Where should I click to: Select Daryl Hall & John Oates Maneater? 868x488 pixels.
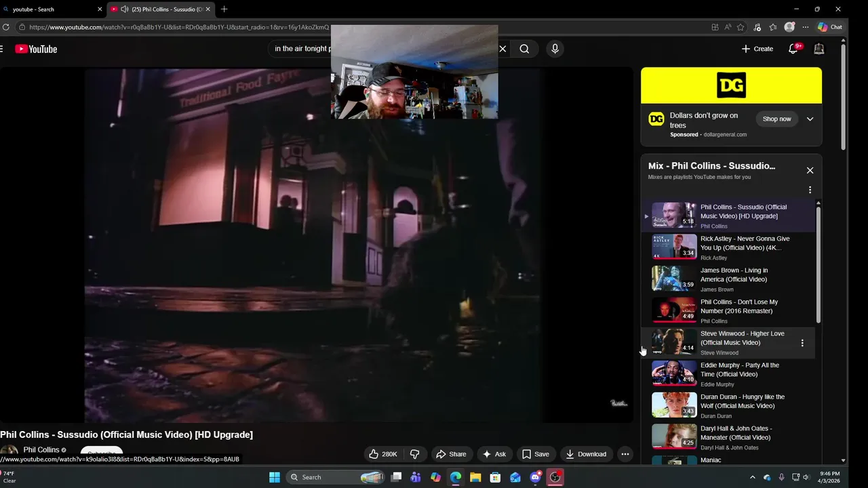click(728, 438)
